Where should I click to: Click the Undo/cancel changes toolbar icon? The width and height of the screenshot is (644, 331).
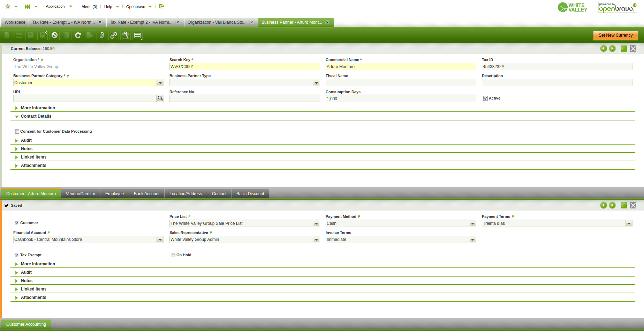pyautogui.click(x=54, y=35)
